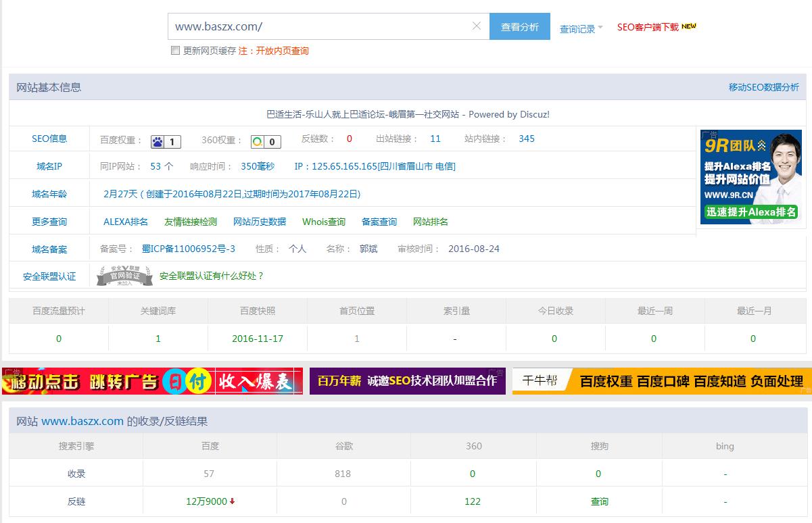Click the 域名IP row label
The width and height of the screenshot is (812, 523).
coord(49,166)
